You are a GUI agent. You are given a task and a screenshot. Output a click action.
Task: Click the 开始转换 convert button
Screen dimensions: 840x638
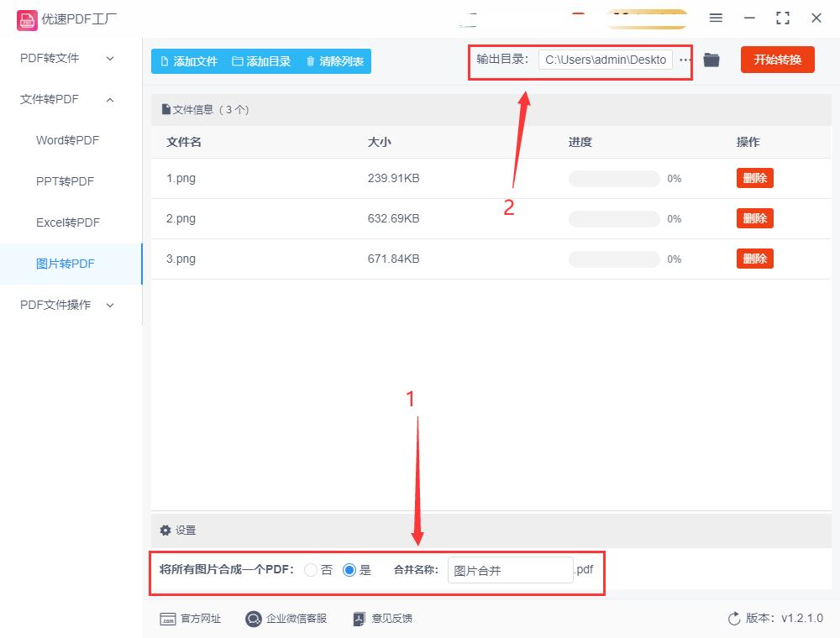777,60
